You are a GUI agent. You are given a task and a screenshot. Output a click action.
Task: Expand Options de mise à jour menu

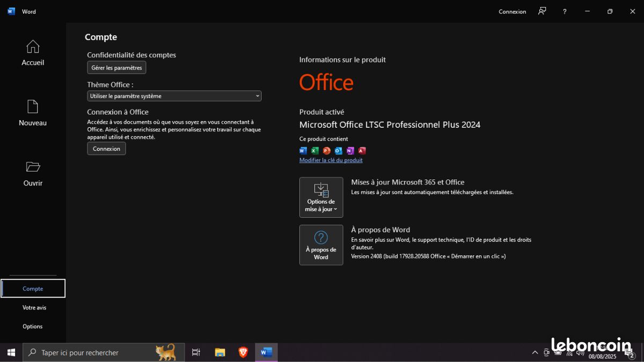pyautogui.click(x=321, y=197)
